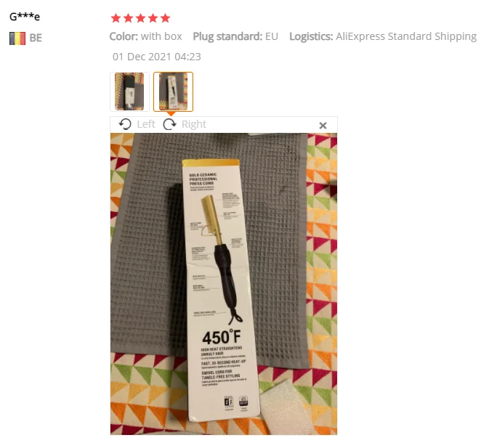
Task: Click the Belgium flag icon
Action: [x=17, y=38]
